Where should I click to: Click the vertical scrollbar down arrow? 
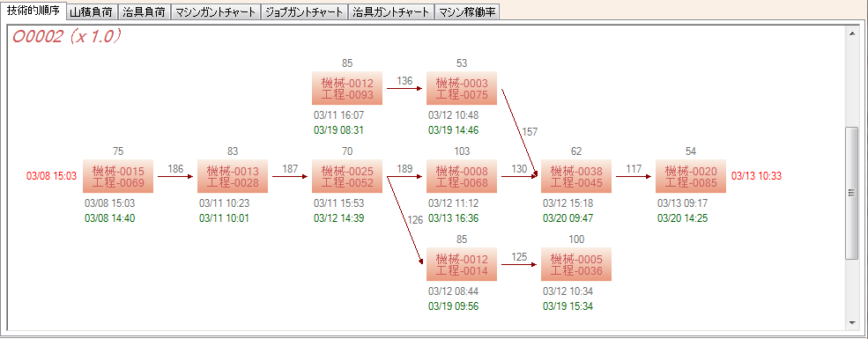[851, 322]
